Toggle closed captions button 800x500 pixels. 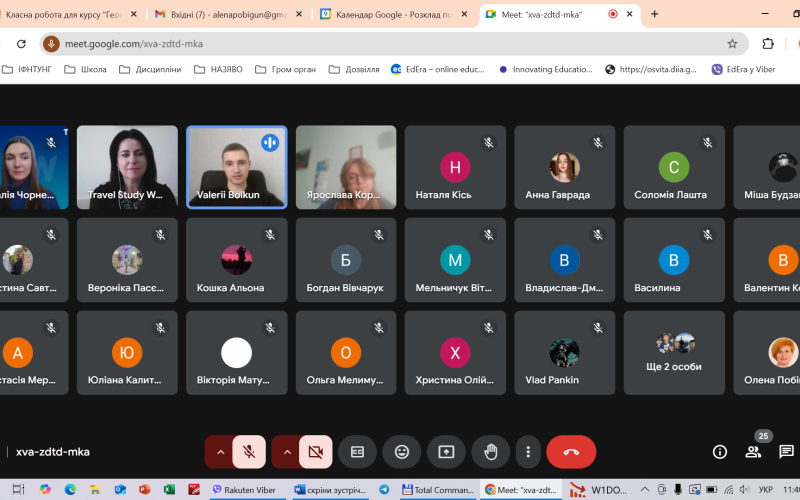pyautogui.click(x=358, y=452)
